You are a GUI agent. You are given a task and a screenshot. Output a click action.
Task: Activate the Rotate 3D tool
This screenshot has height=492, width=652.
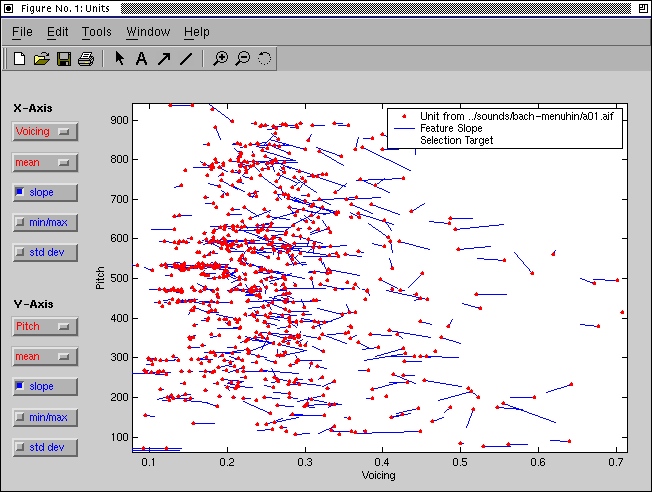click(x=264, y=58)
